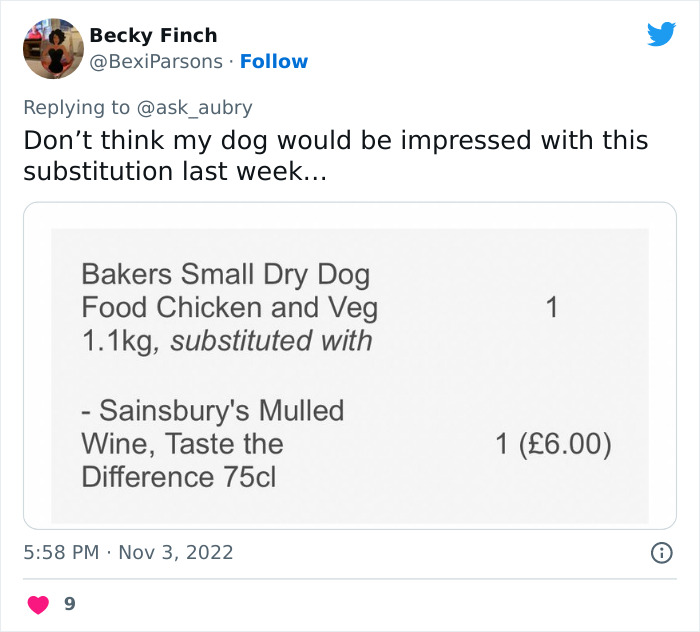
Task: Click the Becky Finch display name
Action: [x=153, y=35]
